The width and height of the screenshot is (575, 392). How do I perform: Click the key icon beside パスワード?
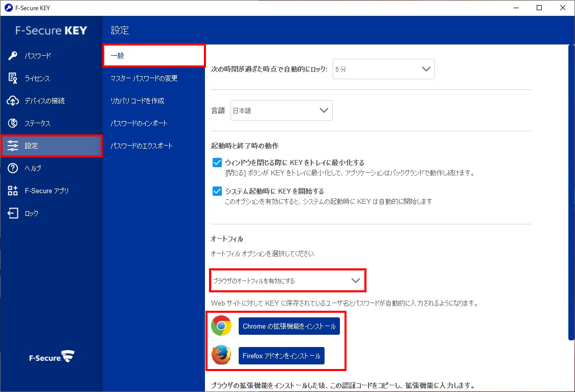pyautogui.click(x=13, y=56)
